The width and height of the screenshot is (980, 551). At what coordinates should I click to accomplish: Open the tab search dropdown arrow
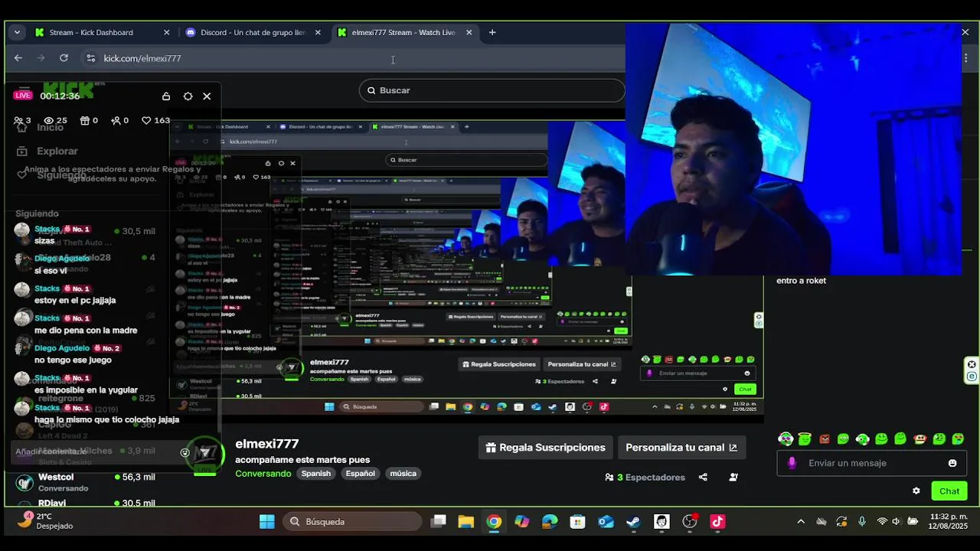point(17,32)
